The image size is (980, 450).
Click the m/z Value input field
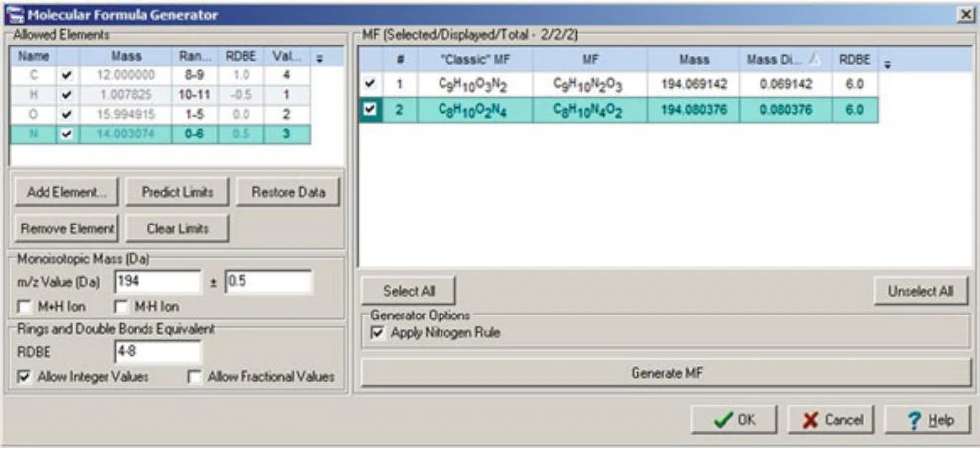coord(158,282)
